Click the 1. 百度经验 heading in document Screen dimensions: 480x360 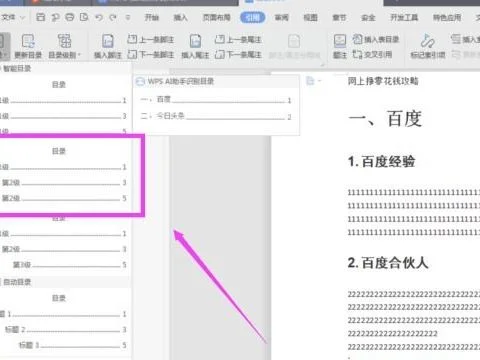381,162
